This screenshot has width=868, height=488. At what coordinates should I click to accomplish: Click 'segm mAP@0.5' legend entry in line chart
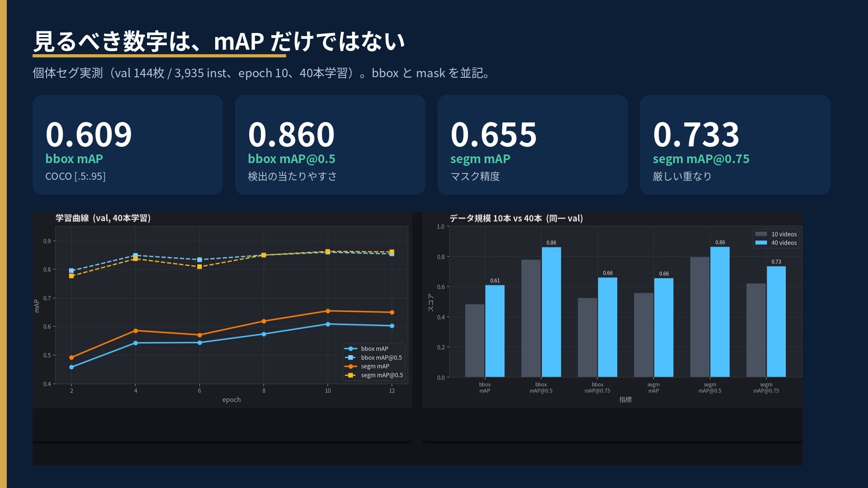[x=373, y=375]
